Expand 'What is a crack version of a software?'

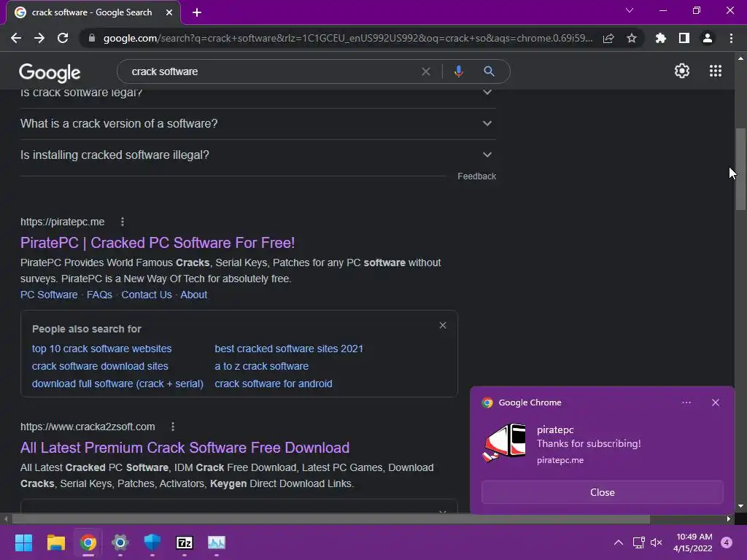(x=258, y=124)
